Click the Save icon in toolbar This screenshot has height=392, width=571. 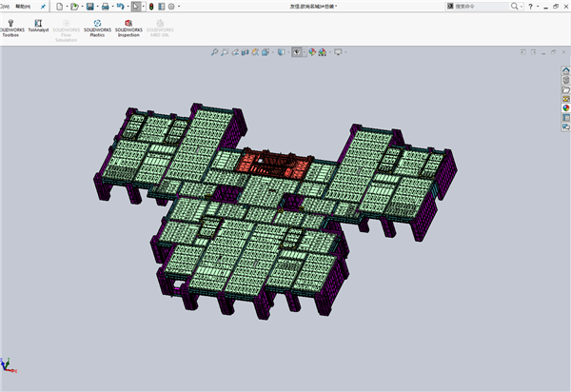point(87,7)
